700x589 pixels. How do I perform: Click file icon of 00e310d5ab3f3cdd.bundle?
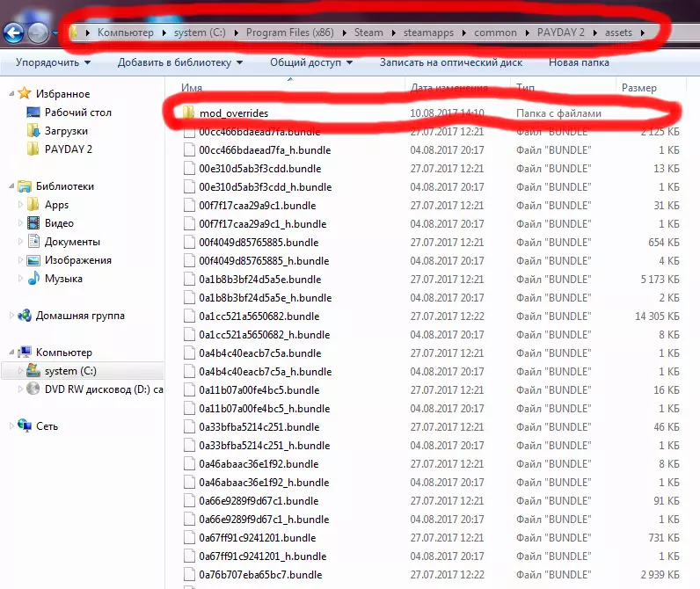189,168
